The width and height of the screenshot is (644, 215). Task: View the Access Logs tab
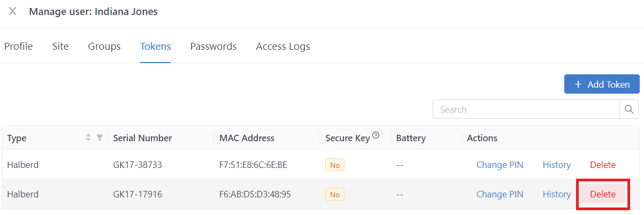click(283, 47)
